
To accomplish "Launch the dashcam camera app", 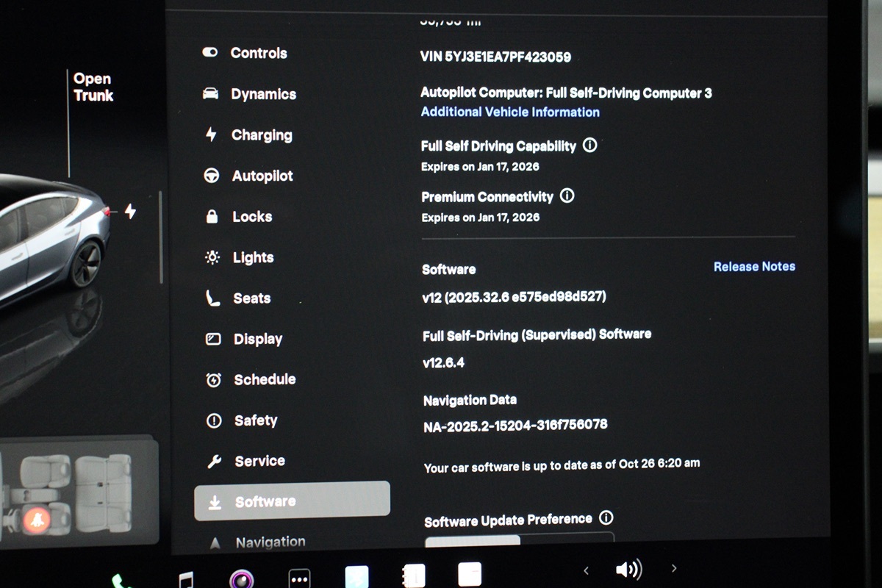I will coord(242,579).
